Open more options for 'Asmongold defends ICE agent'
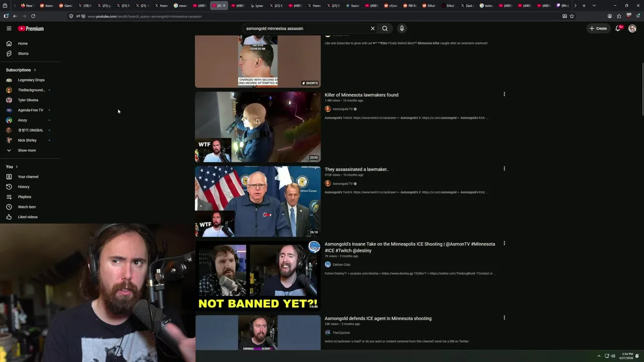Viewport: 644px width, 362px height. (504, 318)
